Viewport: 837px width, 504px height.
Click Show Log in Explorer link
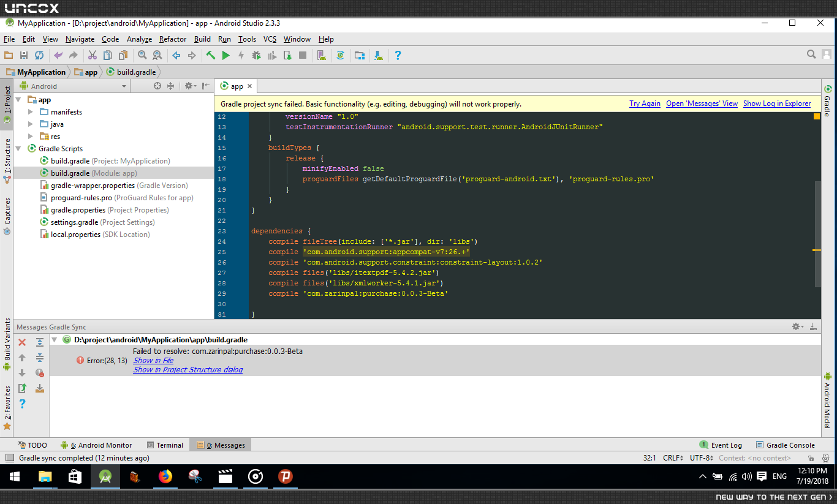777,103
